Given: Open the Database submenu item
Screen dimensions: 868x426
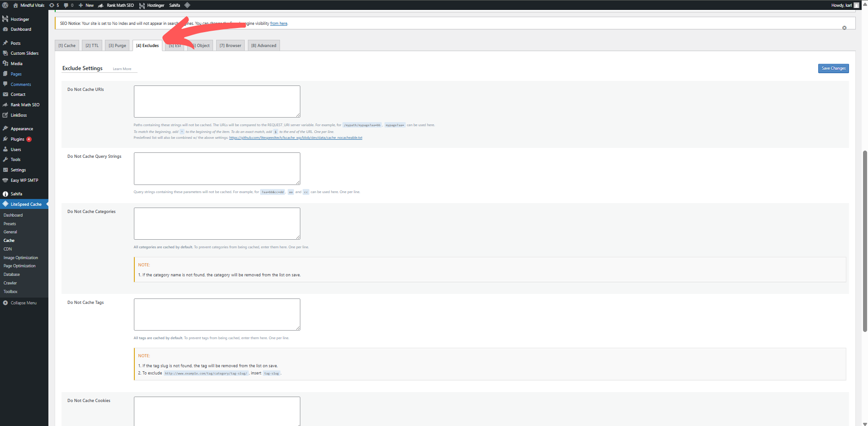Looking at the screenshot, I should coord(12,275).
